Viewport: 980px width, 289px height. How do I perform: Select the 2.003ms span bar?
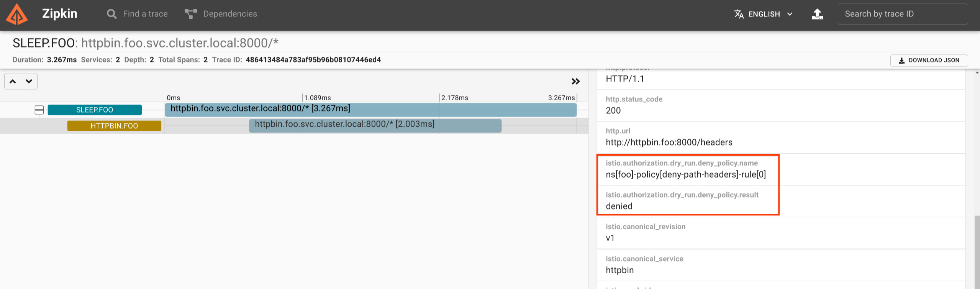375,126
